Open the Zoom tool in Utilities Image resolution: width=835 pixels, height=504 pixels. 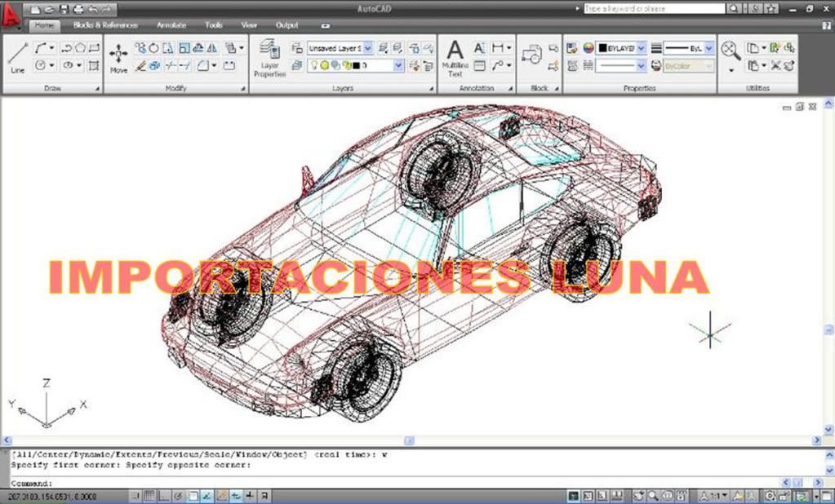[731, 50]
